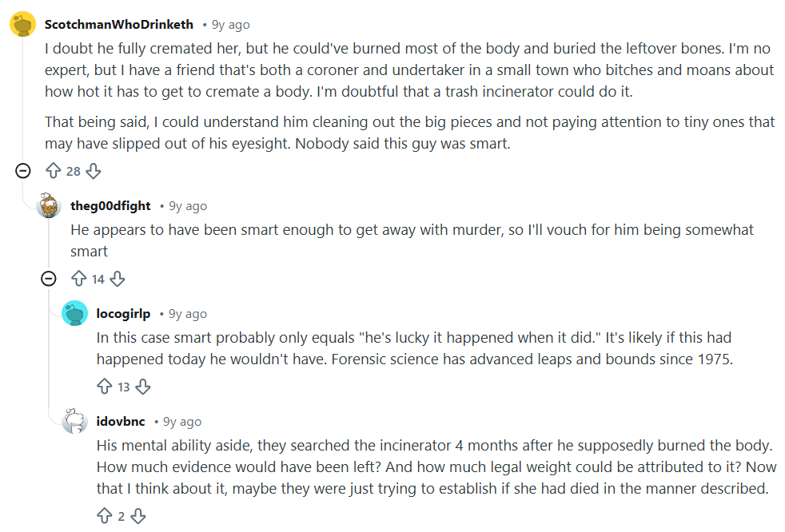Upvote theg00dfight's comment
The height and width of the screenshot is (532, 785).
pyautogui.click(x=78, y=279)
